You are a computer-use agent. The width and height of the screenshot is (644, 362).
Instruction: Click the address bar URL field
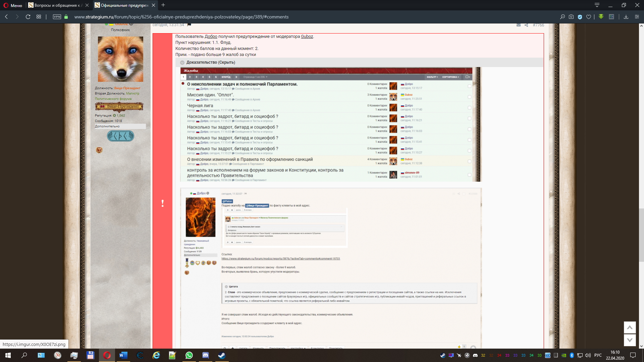click(x=181, y=17)
